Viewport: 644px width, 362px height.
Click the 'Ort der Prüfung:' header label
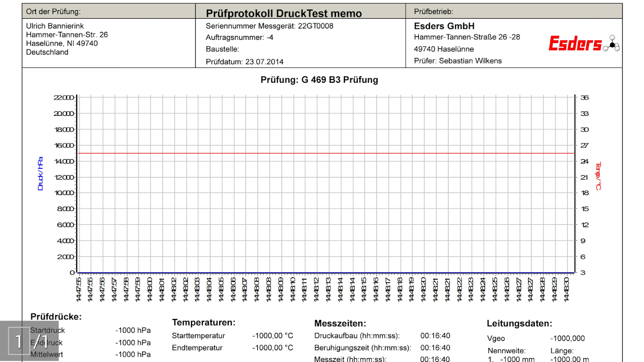coord(54,11)
